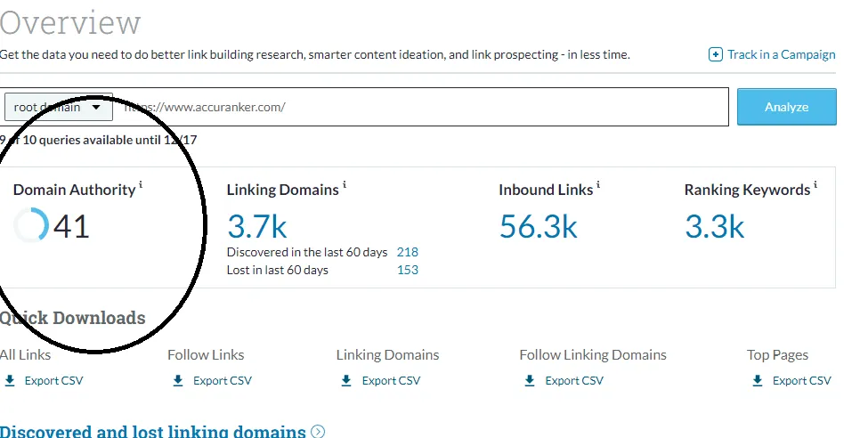Click the 3.3k Ranking Keywords value

point(714,226)
